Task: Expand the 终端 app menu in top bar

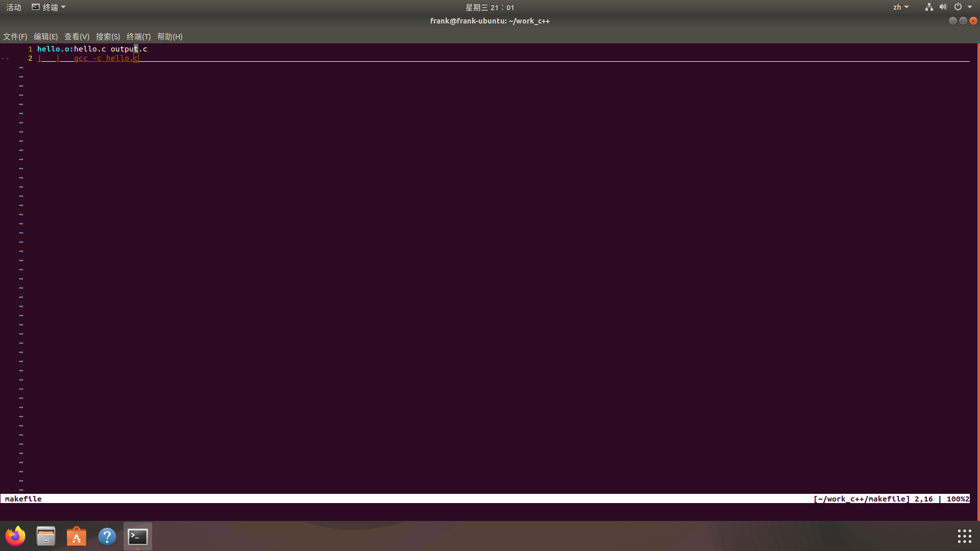Action: pos(49,7)
